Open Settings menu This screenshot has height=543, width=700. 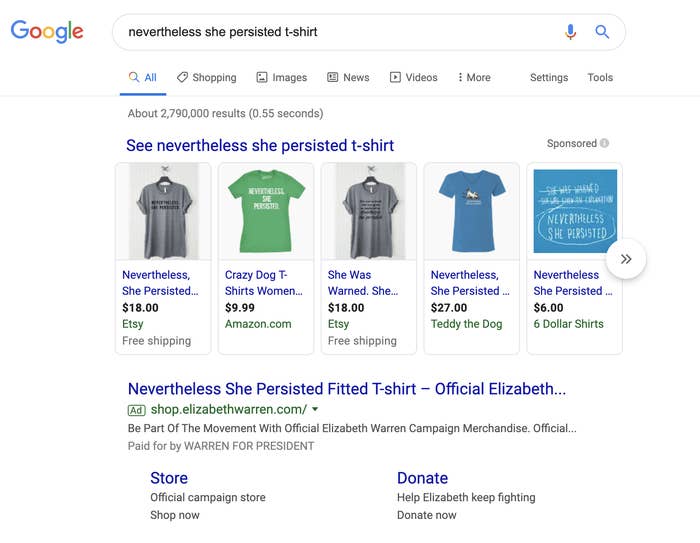click(549, 78)
